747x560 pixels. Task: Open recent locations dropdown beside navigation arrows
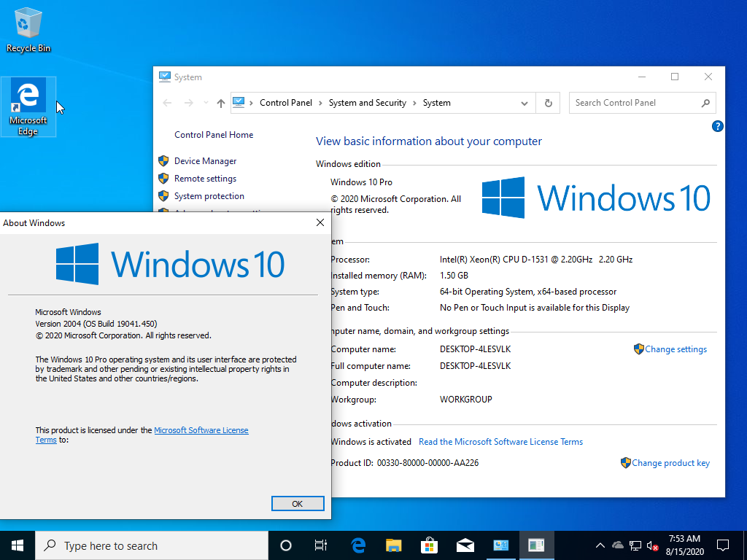point(206,103)
